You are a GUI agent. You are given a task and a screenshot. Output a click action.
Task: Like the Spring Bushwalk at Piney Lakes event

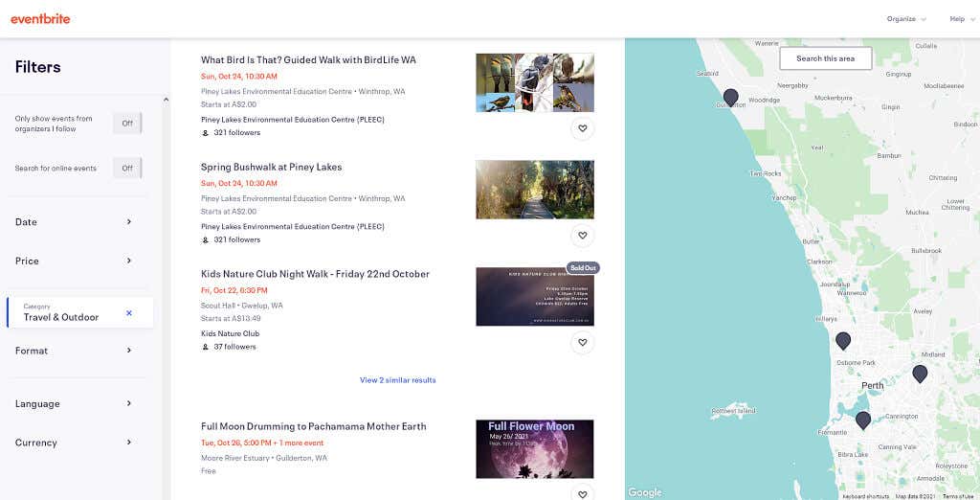coord(582,236)
